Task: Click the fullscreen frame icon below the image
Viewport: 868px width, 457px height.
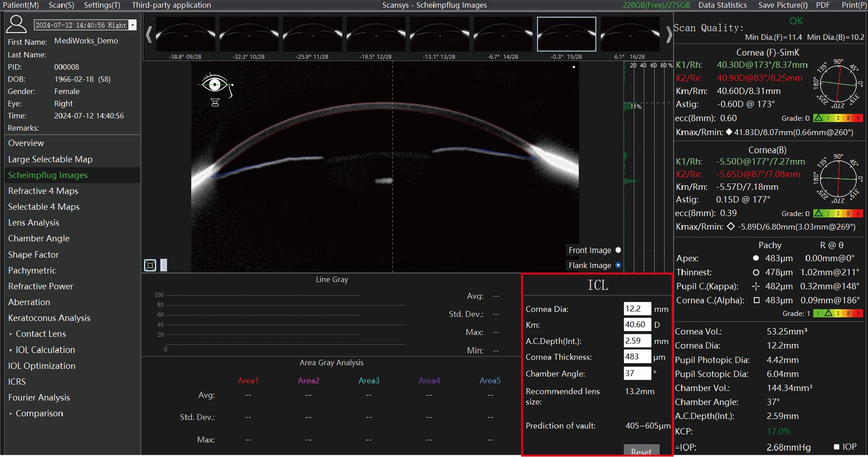Action: point(150,265)
